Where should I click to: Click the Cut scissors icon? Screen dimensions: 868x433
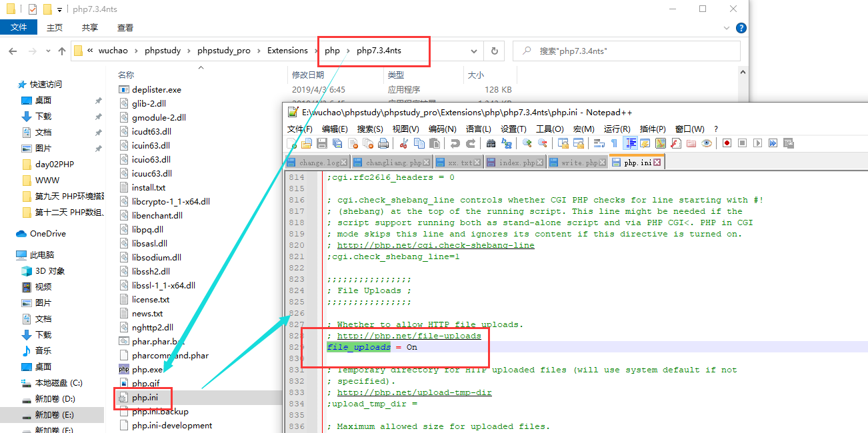pyautogui.click(x=403, y=143)
